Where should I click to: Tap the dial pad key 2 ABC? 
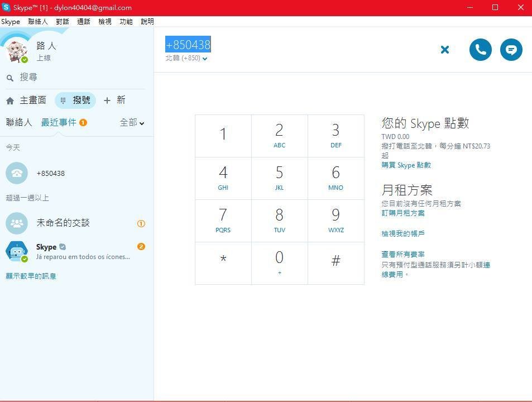point(280,136)
